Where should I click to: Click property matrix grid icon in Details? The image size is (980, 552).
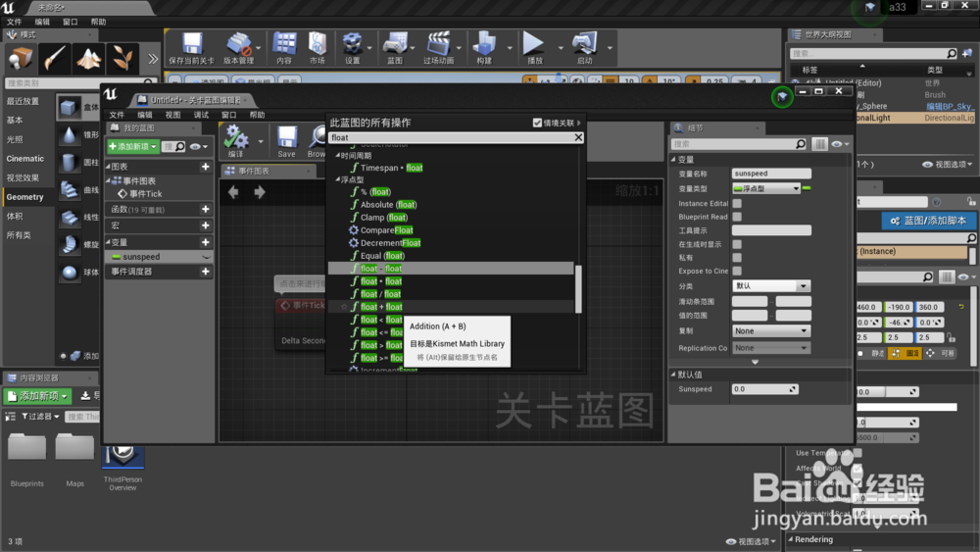819,144
